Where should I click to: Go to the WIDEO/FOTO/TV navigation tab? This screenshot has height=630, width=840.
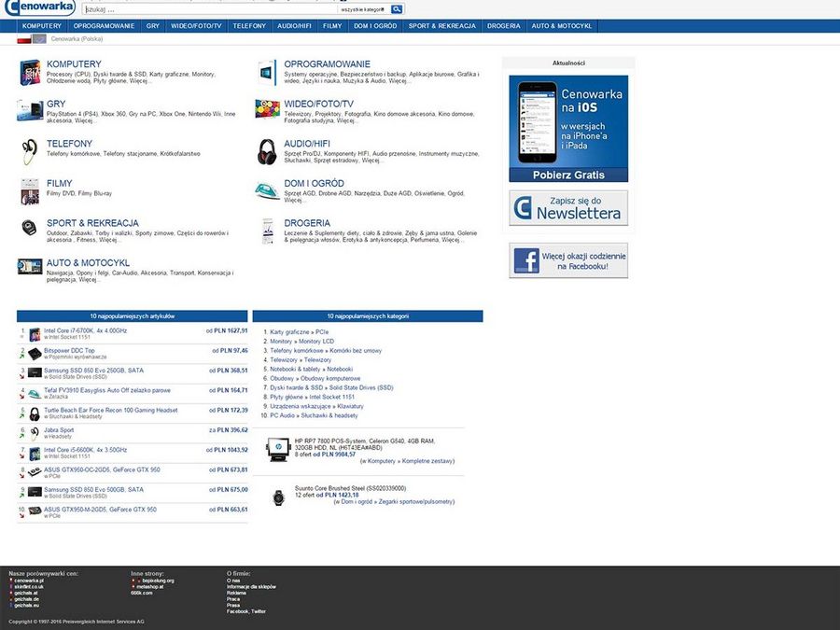196,26
